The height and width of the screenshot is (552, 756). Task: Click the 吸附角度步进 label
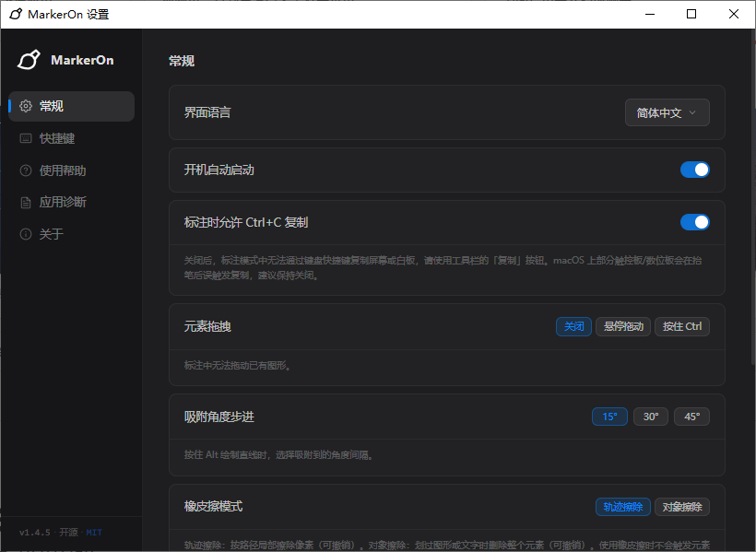pos(219,417)
